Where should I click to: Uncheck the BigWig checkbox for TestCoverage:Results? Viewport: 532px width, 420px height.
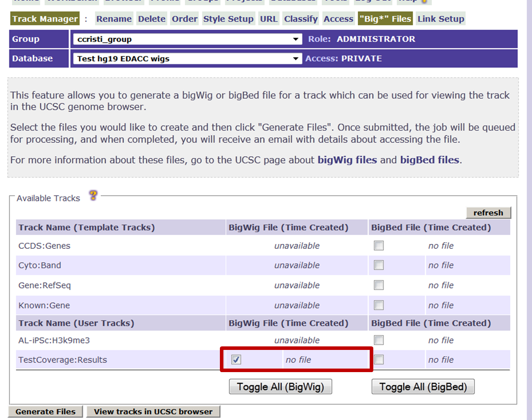coord(236,360)
